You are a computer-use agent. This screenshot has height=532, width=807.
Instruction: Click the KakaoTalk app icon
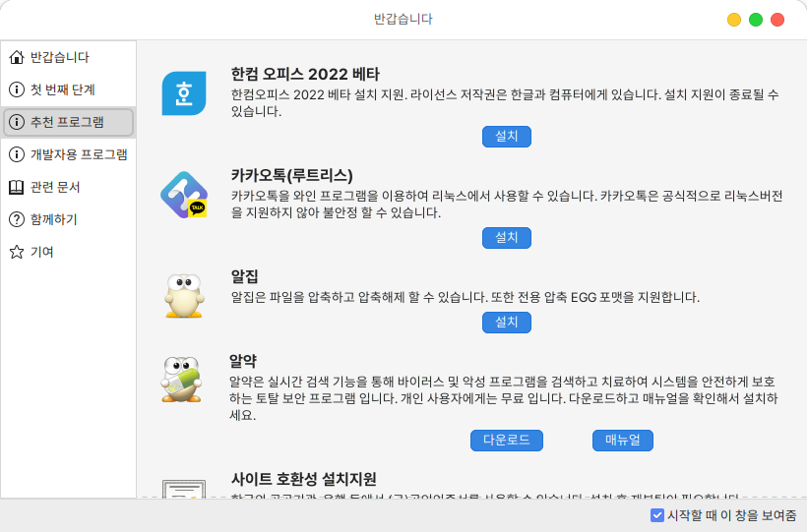click(x=183, y=195)
